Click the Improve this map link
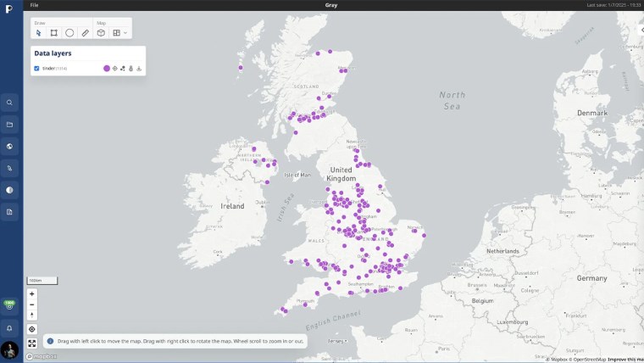Viewport: 644px width, 363px height. pos(625,360)
